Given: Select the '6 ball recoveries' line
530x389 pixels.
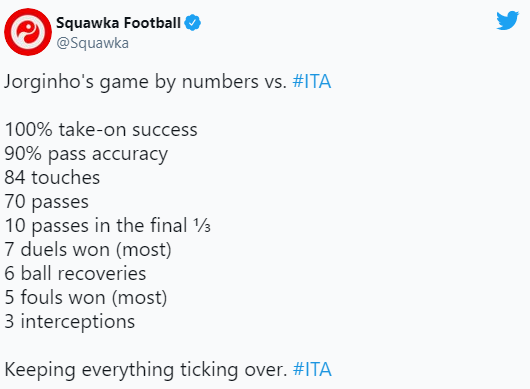Looking at the screenshot, I should coord(75,273).
